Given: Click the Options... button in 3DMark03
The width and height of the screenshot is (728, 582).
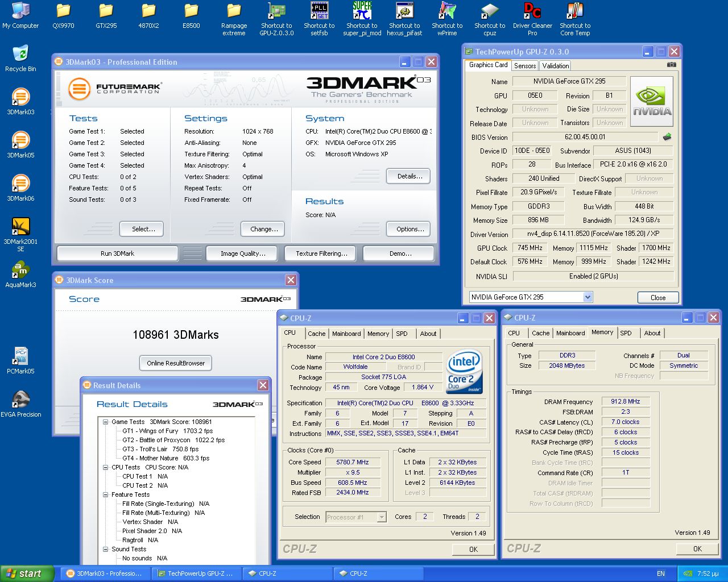Looking at the screenshot, I should point(408,229).
